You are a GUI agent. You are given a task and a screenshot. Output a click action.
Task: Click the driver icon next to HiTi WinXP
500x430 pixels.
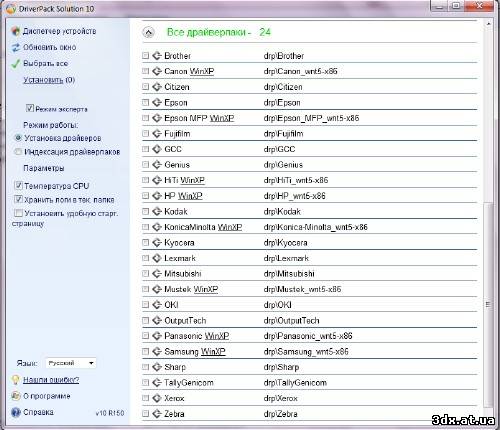(157, 180)
